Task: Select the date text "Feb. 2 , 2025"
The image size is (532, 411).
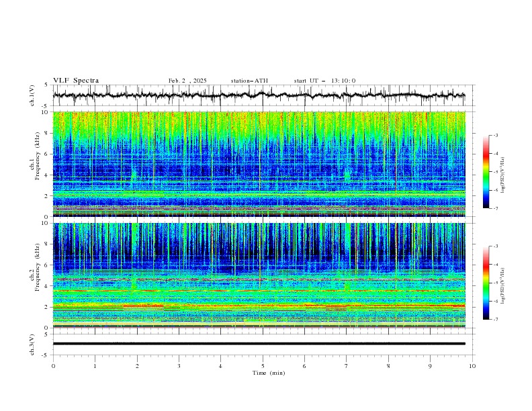Action: [187, 81]
